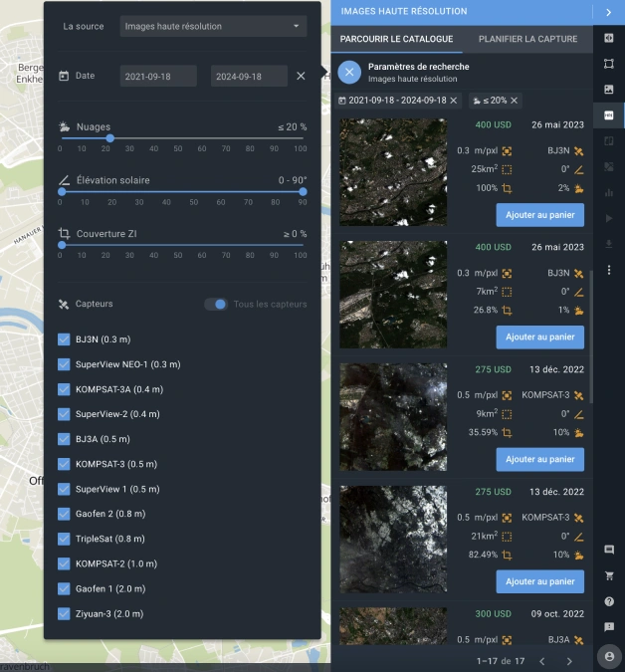
Task: Open the chart analytics sidebar icon
Action: click(x=609, y=192)
